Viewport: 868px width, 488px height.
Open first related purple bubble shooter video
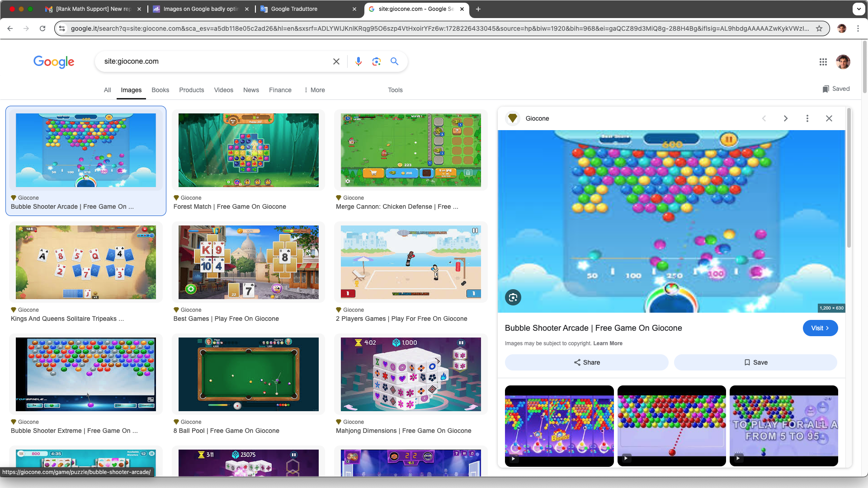pyautogui.click(x=559, y=426)
